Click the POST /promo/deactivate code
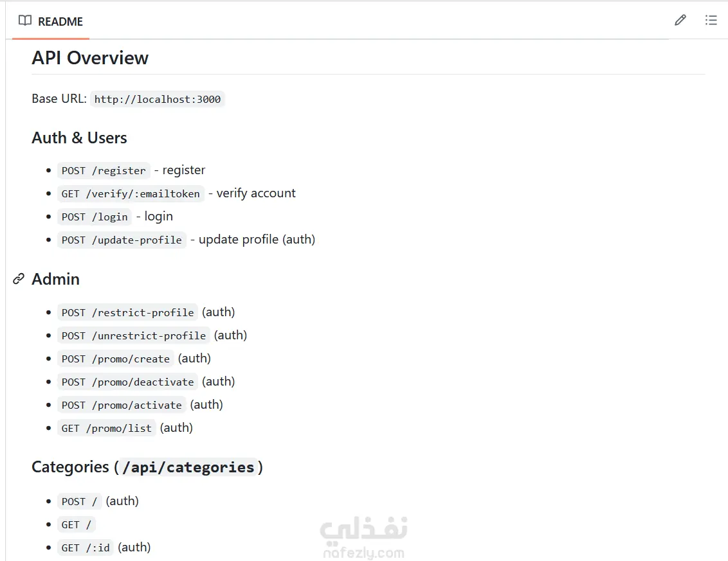The width and height of the screenshot is (728, 561). [x=128, y=382]
